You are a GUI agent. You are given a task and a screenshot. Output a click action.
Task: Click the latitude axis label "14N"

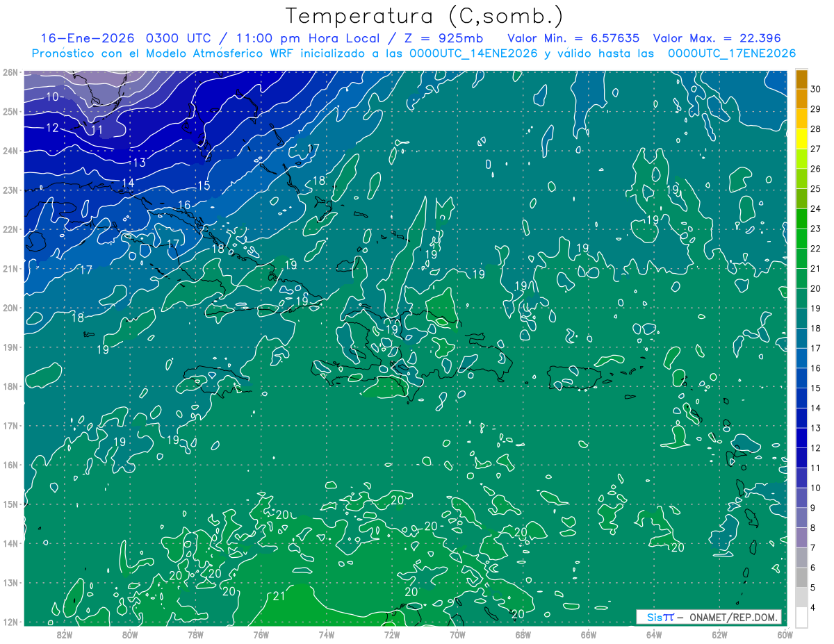pos(10,543)
